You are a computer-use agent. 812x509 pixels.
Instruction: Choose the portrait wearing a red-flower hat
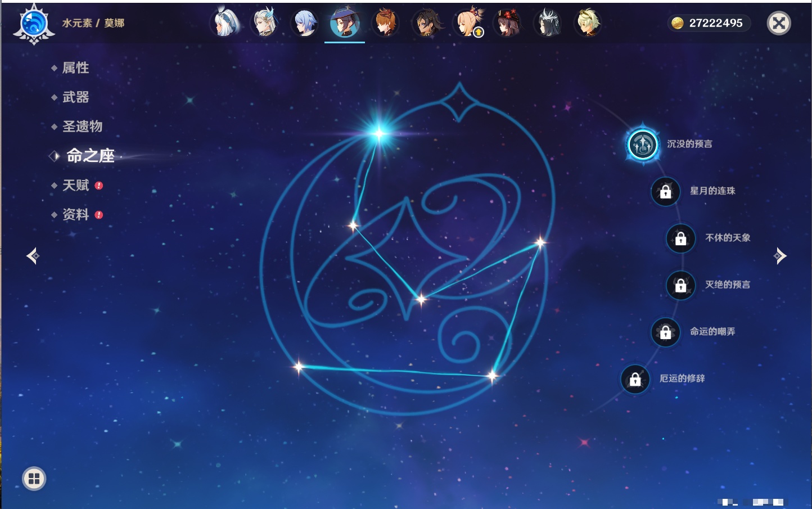point(507,23)
